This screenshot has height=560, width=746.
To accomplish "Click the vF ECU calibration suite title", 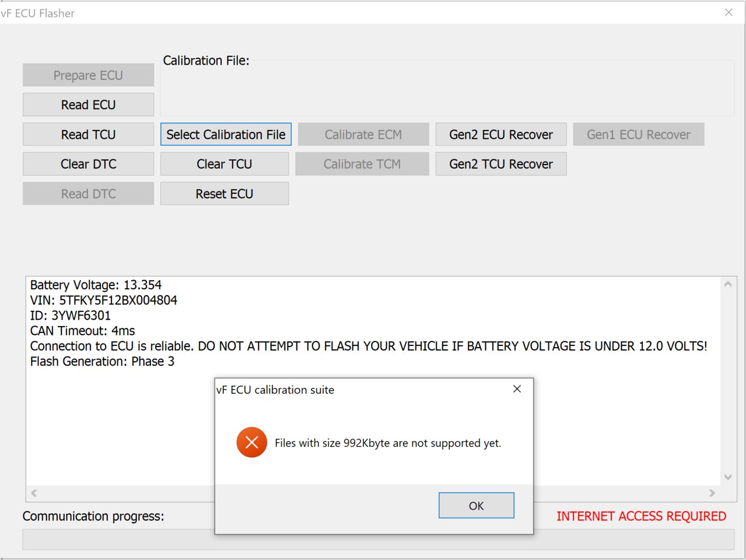I will (275, 390).
